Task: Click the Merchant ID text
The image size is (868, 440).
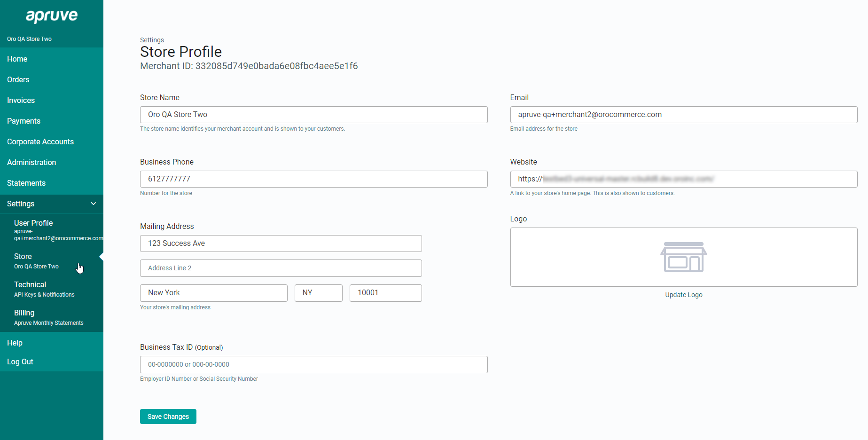Action: click(x=249, y=66)
